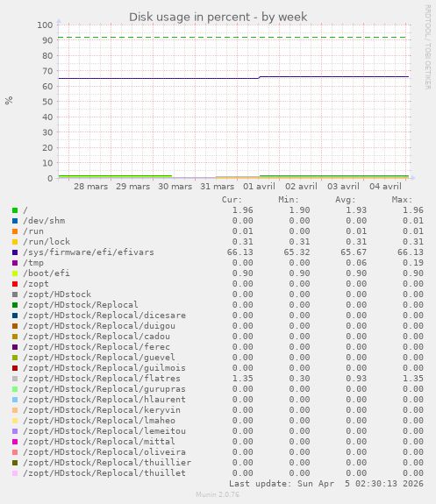Viewport: 436px width, 504px height.
Task: Click the gray swatch for flatres row
Action: (x=15, y=379)
